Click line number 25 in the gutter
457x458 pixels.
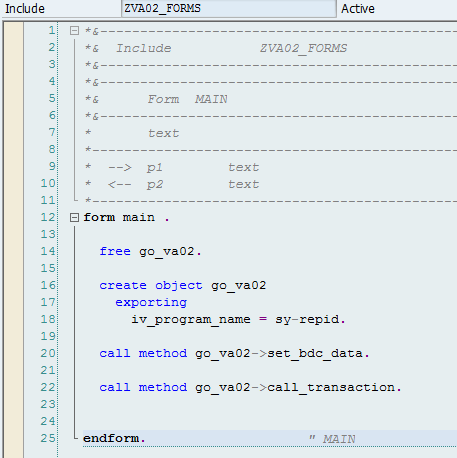click(48, 438)
